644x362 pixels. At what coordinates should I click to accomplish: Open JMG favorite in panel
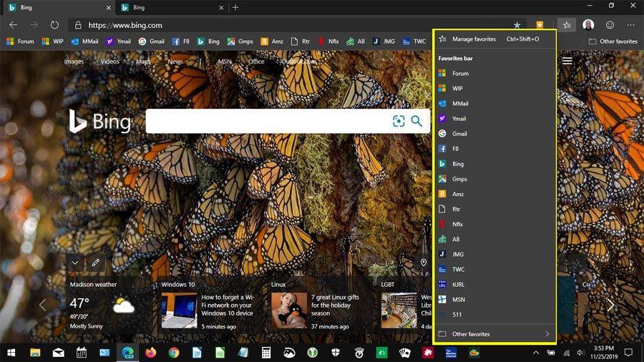pos(494,255)
